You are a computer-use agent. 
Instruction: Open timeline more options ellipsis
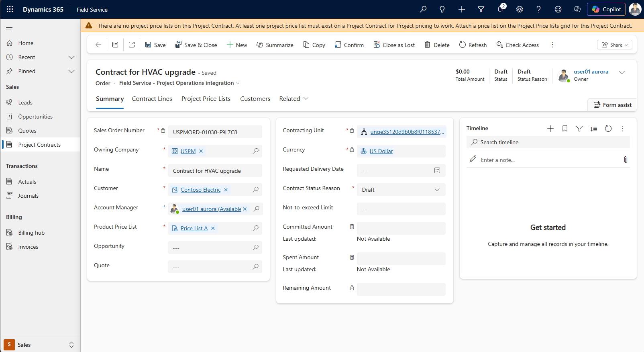[623, 129]
